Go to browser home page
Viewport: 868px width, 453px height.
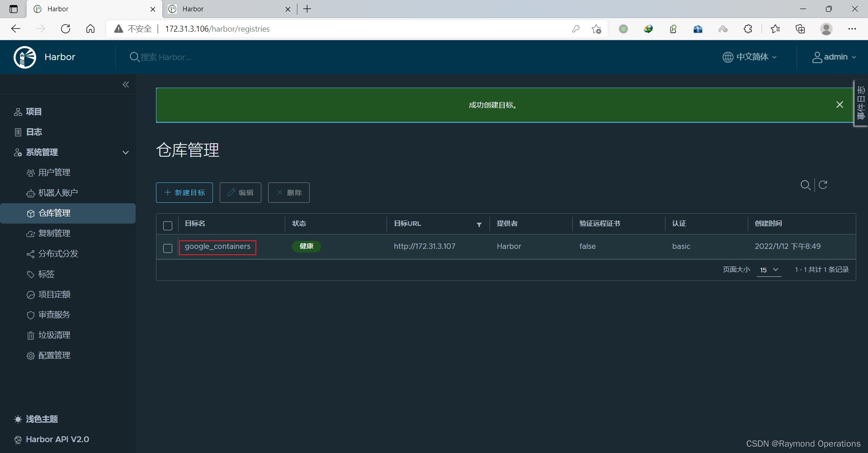pos(90,29)
